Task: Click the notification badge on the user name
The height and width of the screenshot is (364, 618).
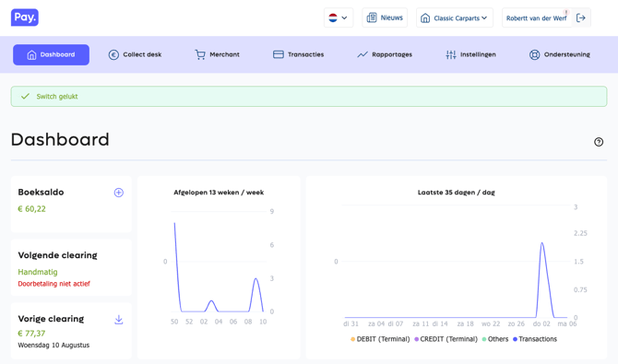Action: [x=566, y=12]
